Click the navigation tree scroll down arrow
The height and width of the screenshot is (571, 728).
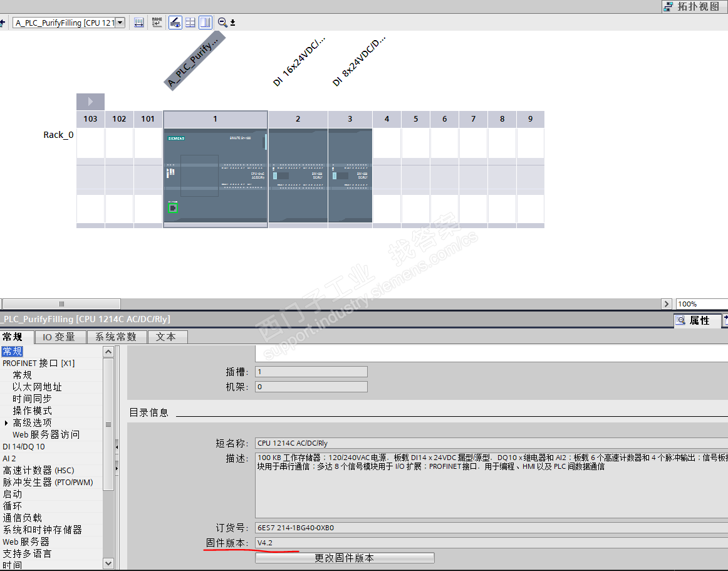[x=108, y=563]
